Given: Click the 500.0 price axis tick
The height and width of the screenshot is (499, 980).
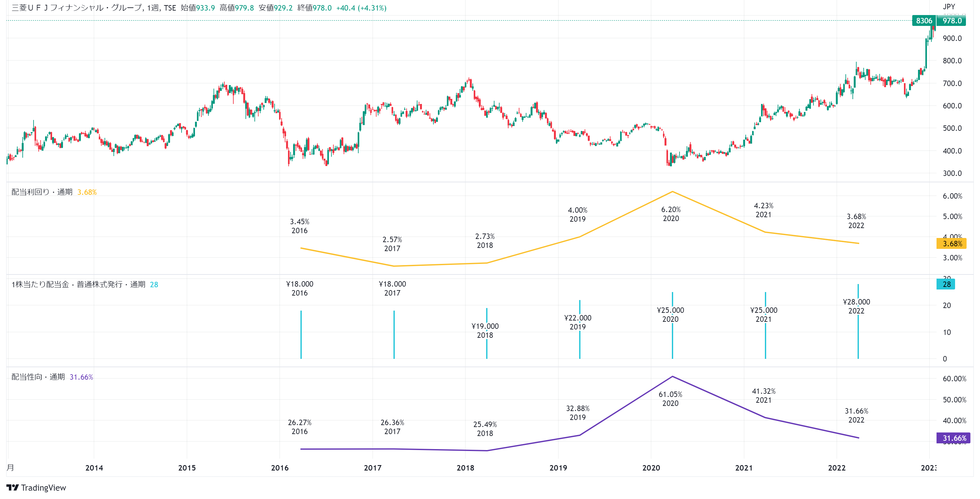Looking at the screenshot, I should click(952, 128).
